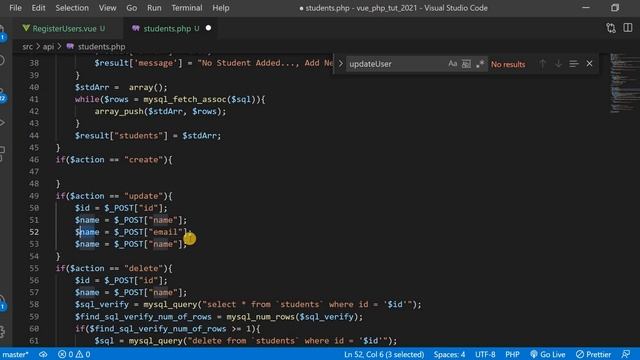The height and width of the screenshot is (360, 640).
Task: Click the unsaved dot on the students.php tab
Action: [x=209, y=28]
